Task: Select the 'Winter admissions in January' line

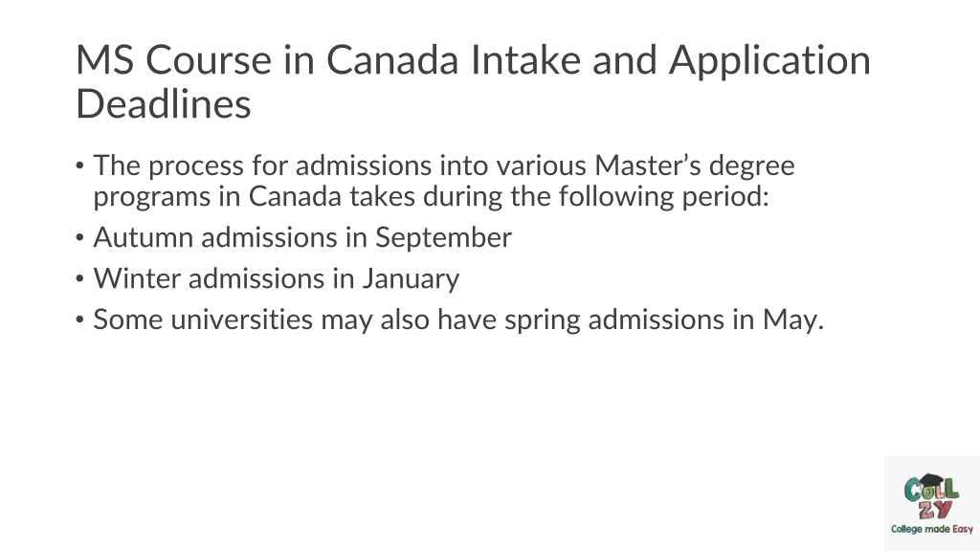Action: click(x=277, y=278)
